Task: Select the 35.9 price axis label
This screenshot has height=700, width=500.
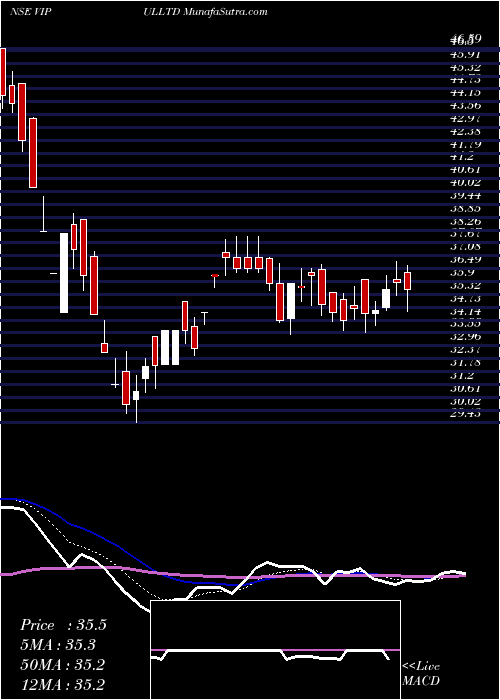Action: (x=462, y=272)
